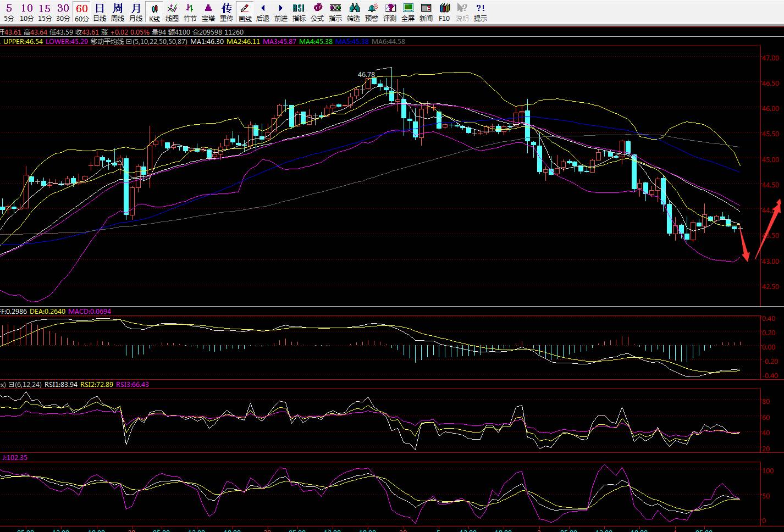Click the DEA:0.2640 indicator value
784x532 pixels.
coord(47,311)
